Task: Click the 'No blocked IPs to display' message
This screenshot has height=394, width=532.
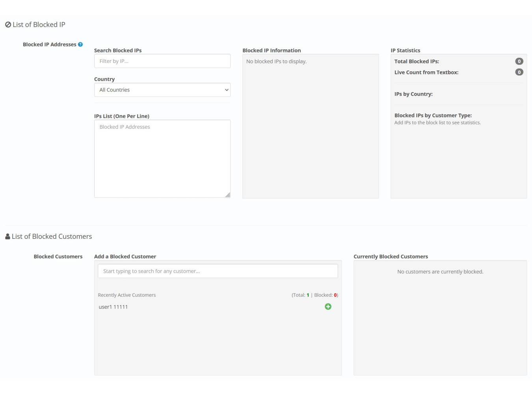Action: coord(276,61)
